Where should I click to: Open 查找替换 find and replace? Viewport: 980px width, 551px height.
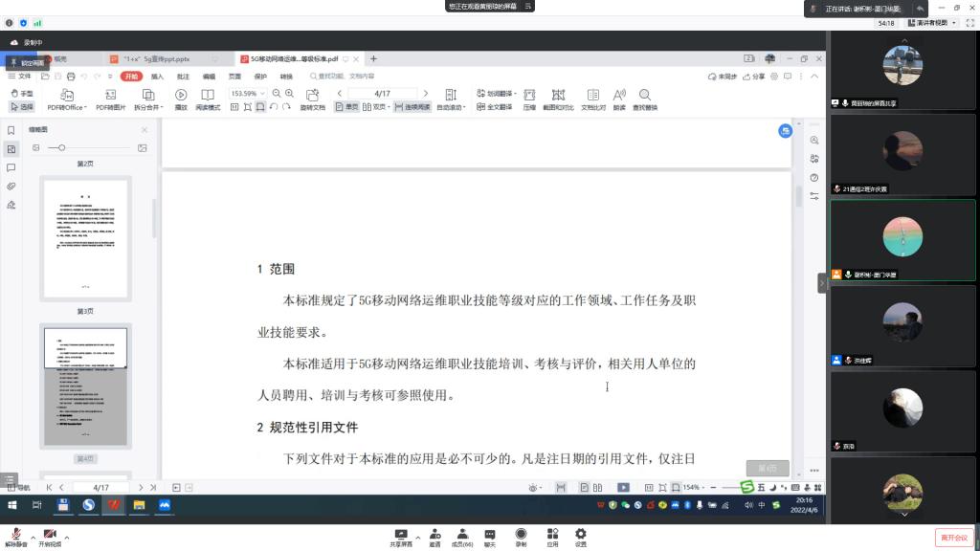coord(645,95)
